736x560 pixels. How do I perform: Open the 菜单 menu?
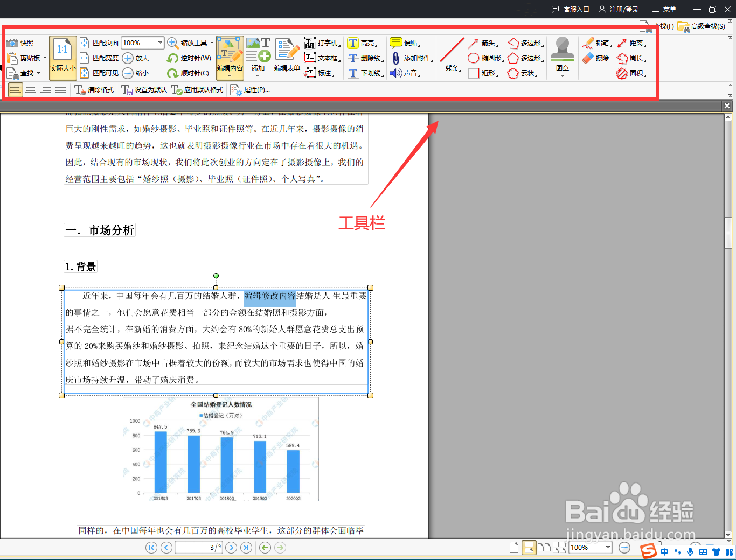[664, 9]
